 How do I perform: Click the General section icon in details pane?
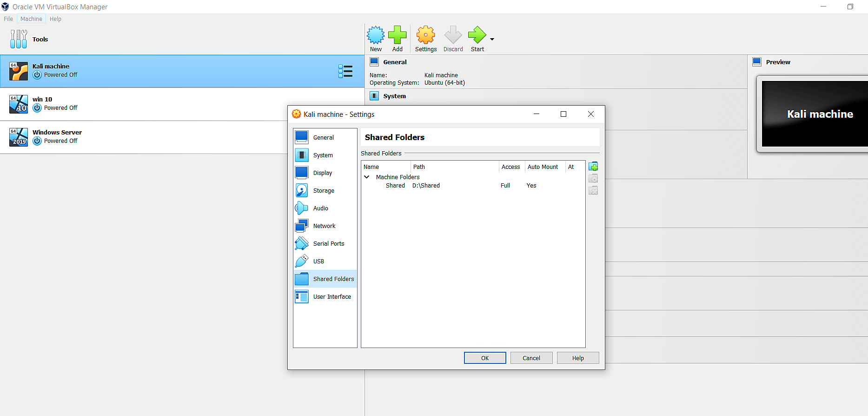(x=374, y=62)
